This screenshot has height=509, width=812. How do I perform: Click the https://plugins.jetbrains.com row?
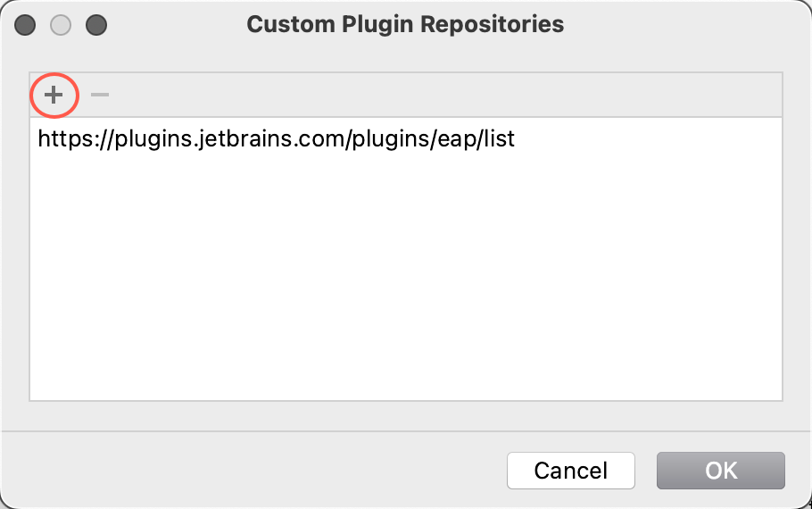[405, 139]
